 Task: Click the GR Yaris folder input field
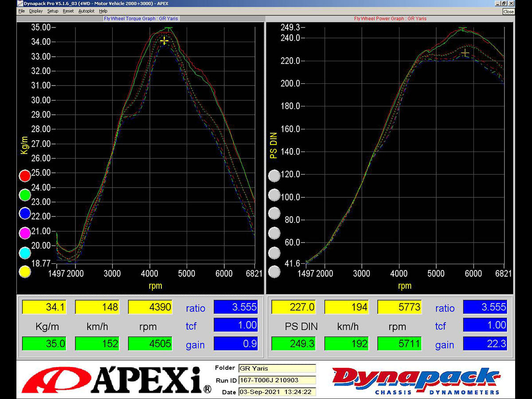point(277,368)
